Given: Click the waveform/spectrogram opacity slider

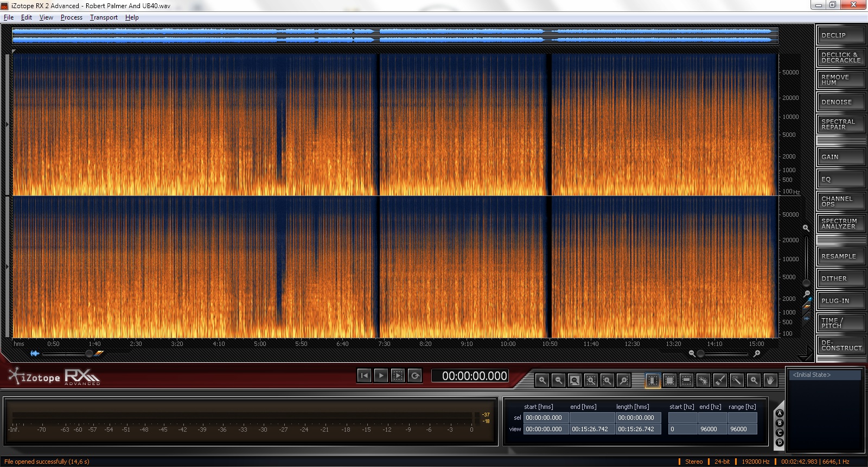Looking at the screenshot, I should pos(68,354).
